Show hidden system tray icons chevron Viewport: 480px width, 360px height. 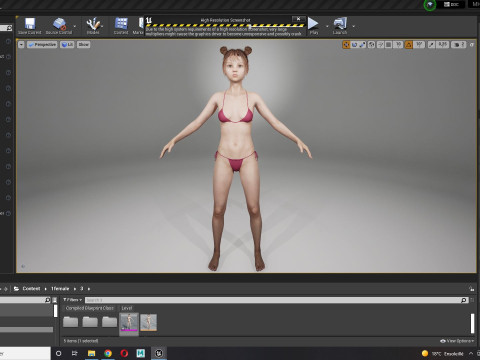click(471, 354)
